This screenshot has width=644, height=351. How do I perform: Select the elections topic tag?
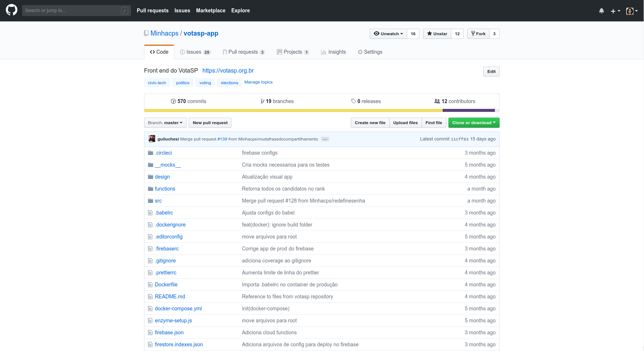pyautogui.click(x=230, y=83)
